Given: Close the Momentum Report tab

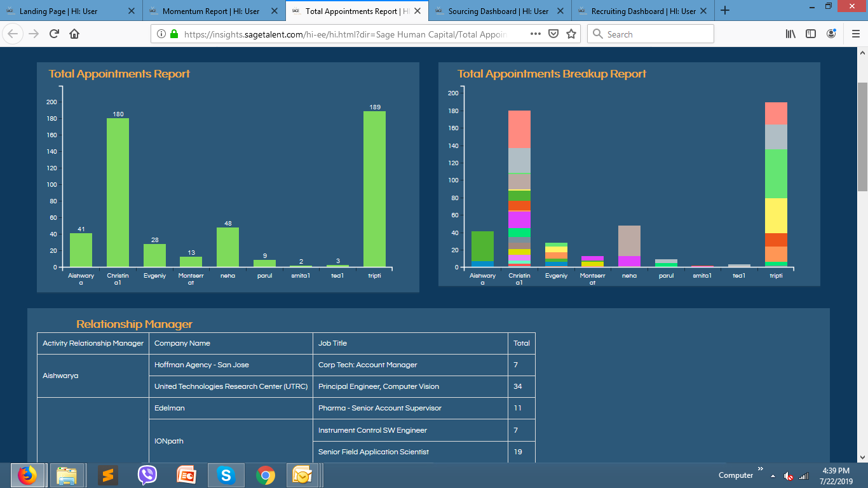Looking at the screenshot, I should (275, 11).
